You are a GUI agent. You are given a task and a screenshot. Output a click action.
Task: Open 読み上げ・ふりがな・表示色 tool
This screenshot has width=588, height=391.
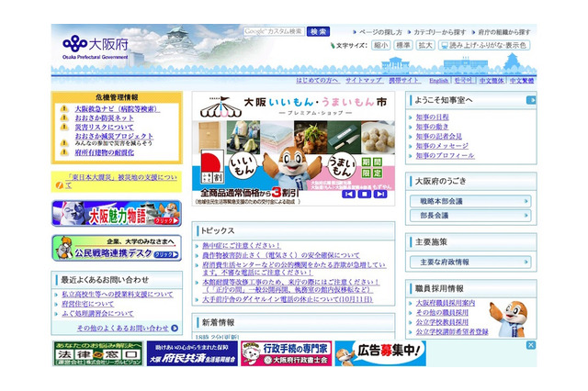[x=484, y=45]
